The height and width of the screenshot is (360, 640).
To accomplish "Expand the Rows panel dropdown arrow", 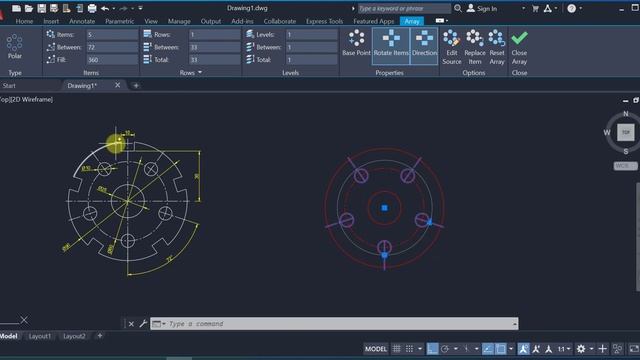I will (x=200, y=72).
